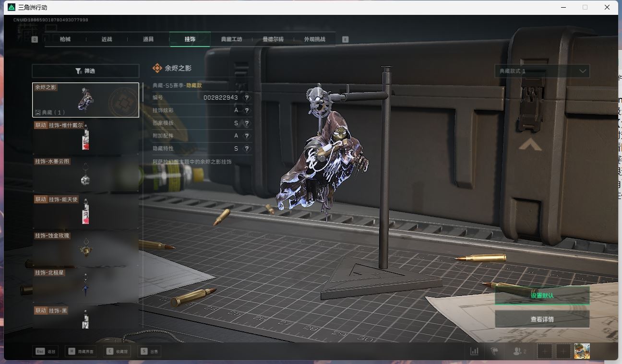Click the player avatar in bottom right
The width and height of the screenshot is (622, 364).
click(582, 351)
